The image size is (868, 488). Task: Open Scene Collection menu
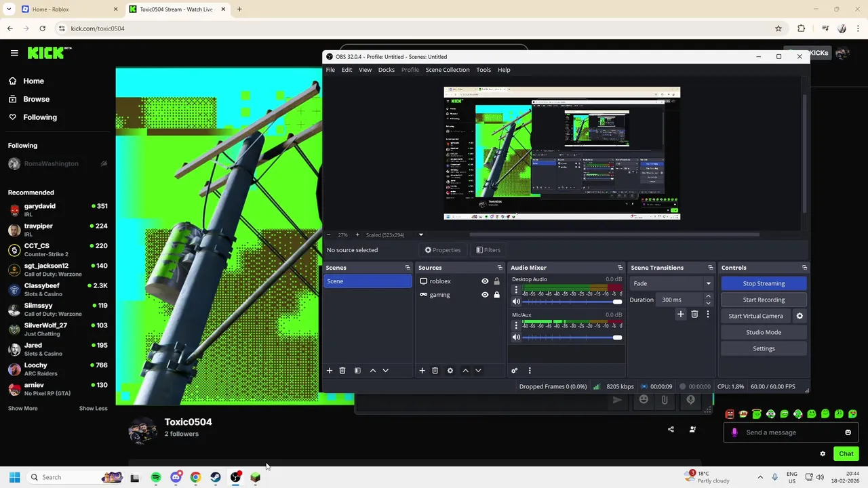pyautogui.click(x=447, y=70)
